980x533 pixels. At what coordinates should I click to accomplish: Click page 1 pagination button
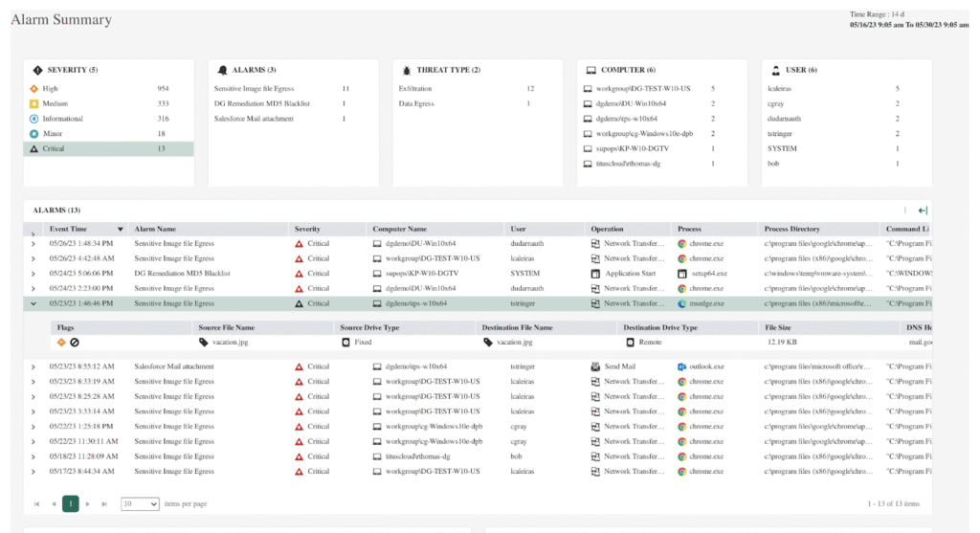tap(71, 503)
